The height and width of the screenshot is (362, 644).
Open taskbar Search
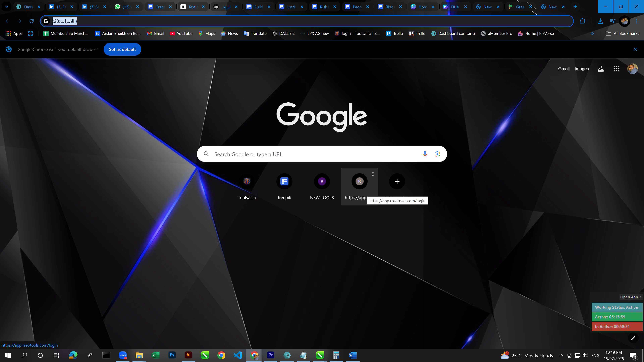coord(24,355)
